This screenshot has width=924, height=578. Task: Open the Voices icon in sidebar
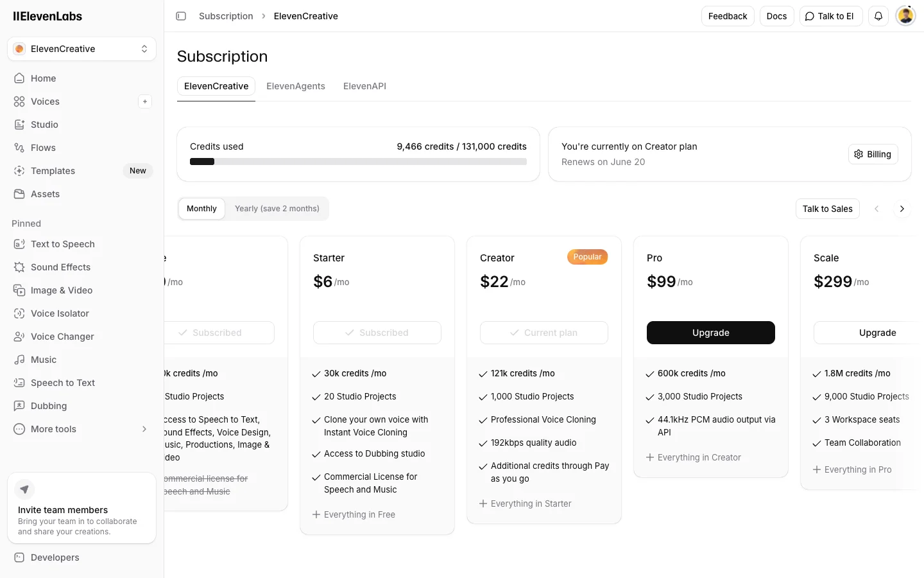[x=19, y=101]
